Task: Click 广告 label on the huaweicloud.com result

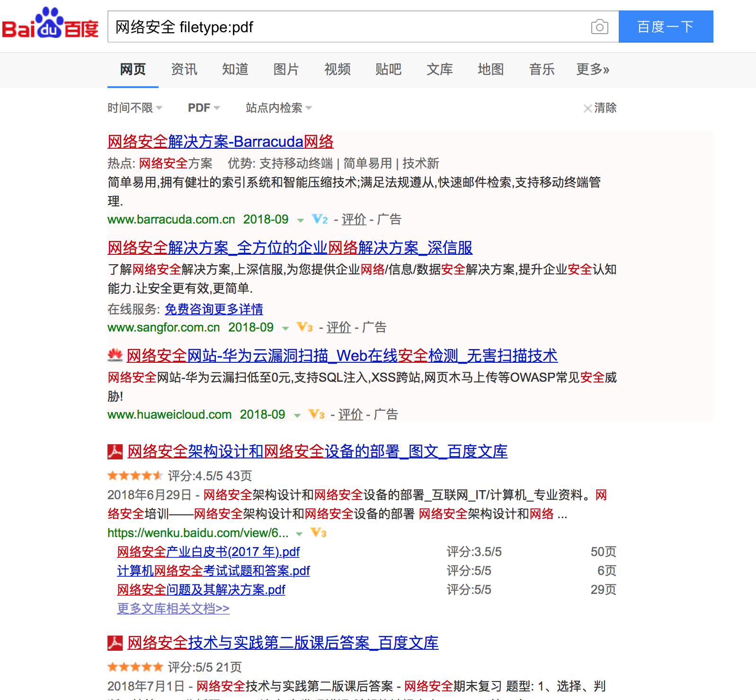Action: click(x=386, y=414)
